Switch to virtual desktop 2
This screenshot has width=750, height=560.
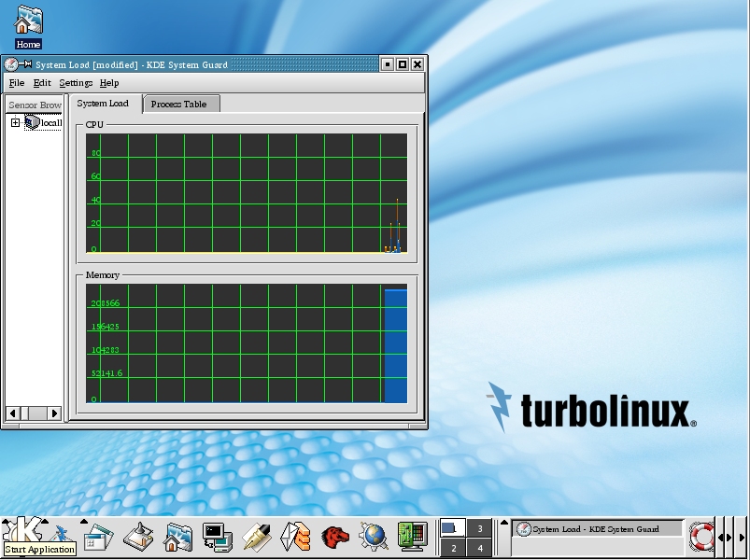point(454,548)
